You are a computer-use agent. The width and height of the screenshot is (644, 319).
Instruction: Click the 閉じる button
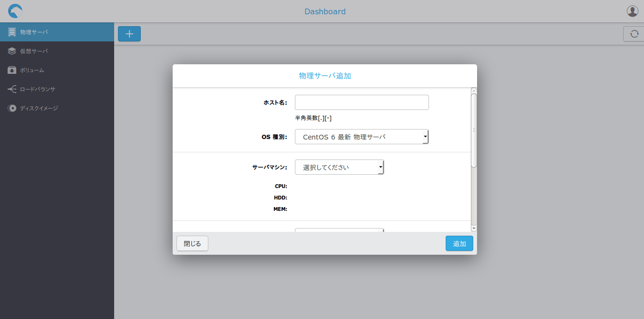click(192, 243)
